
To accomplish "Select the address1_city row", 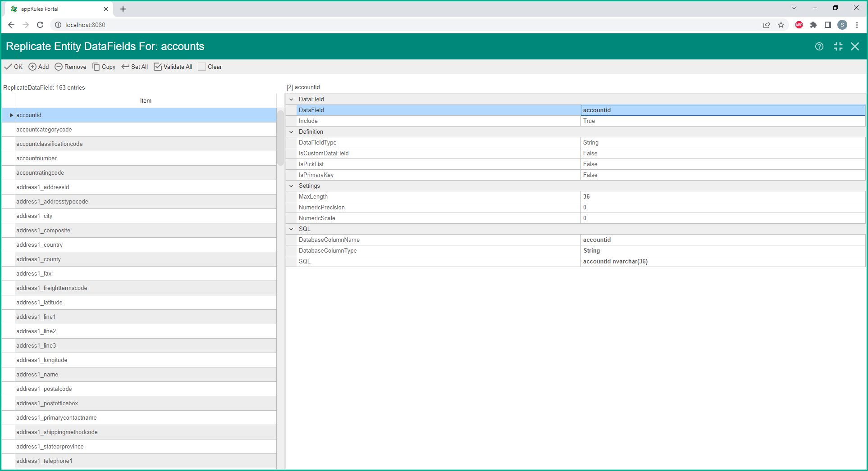I will click(x=139, y=216).
